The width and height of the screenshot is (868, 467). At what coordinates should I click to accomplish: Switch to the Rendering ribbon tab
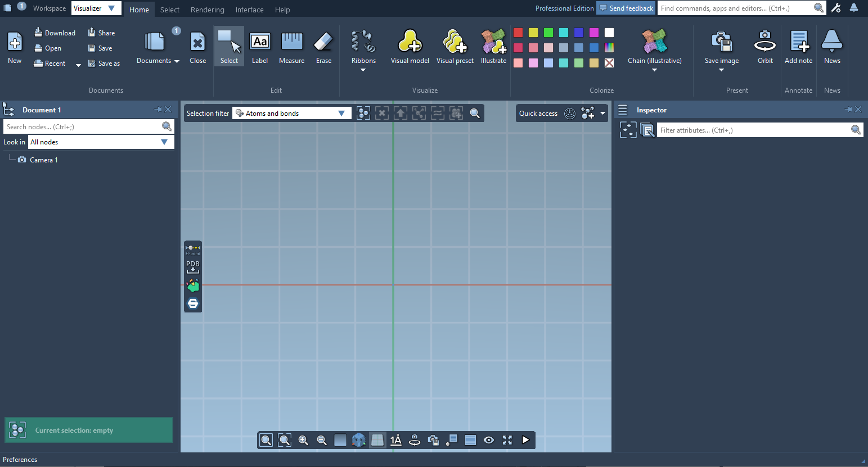pos(207,10)
